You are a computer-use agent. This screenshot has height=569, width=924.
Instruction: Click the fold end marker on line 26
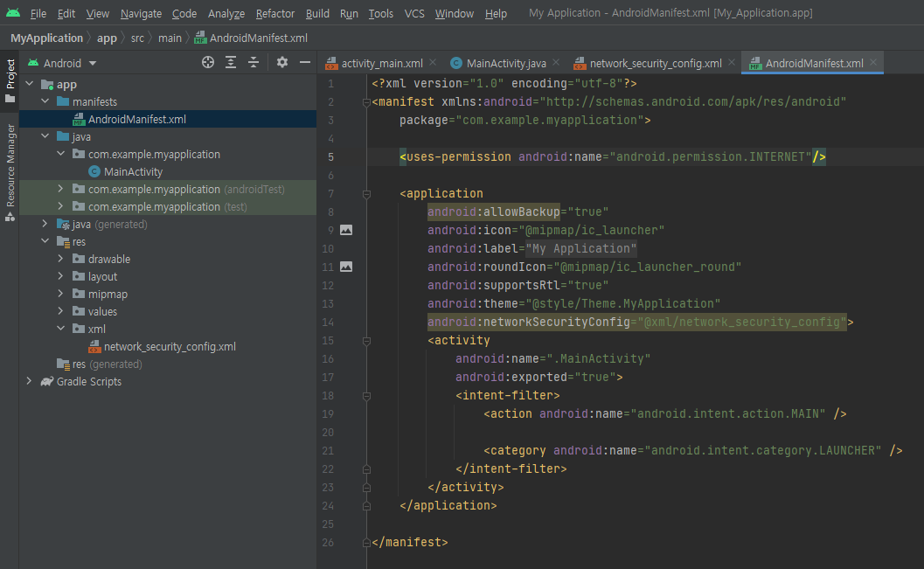[366, 543]
